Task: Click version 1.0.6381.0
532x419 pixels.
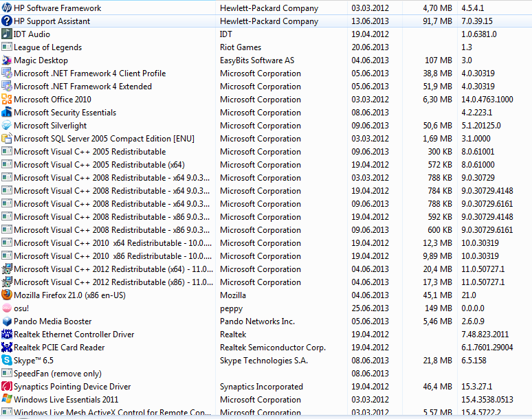Action: tap(479, 34)
